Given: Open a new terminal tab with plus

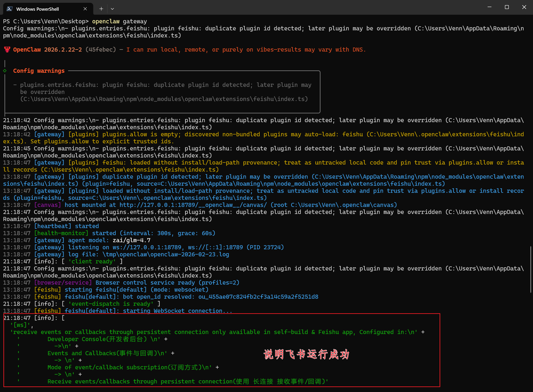Looking at the screenshot, I should tap(101, 9).
